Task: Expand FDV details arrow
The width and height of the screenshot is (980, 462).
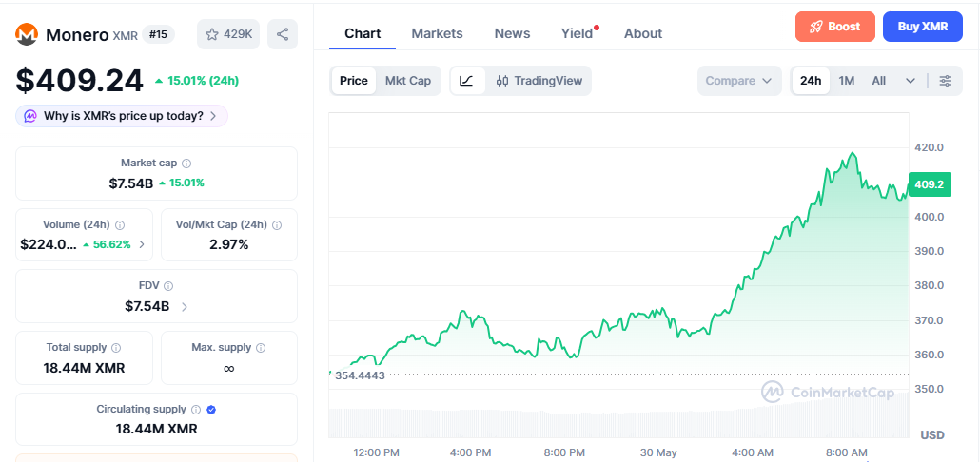Action: [x=184, y=306]
